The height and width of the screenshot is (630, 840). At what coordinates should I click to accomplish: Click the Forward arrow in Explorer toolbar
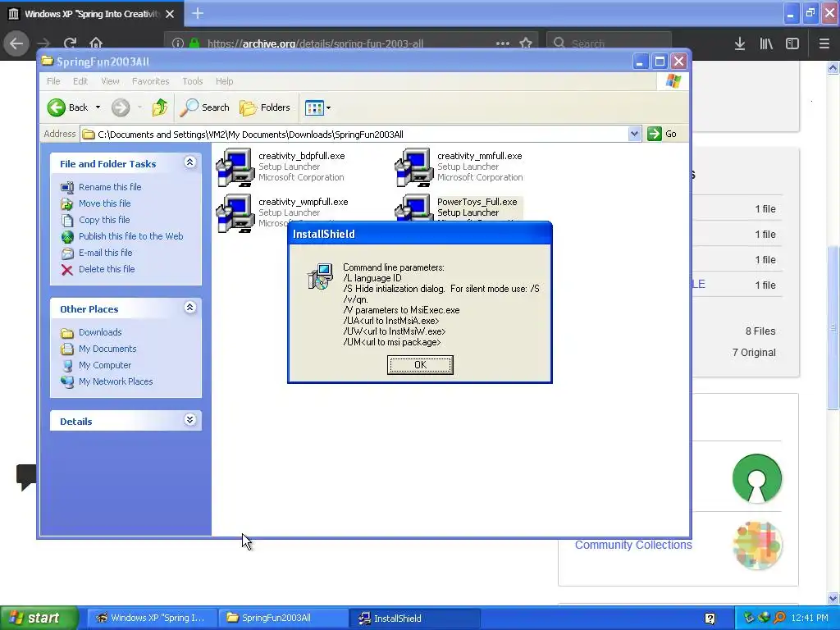(x=121, y=107)
